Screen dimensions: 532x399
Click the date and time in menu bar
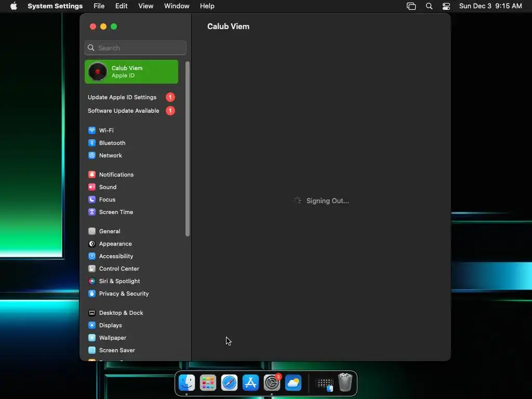click(490, 6)
